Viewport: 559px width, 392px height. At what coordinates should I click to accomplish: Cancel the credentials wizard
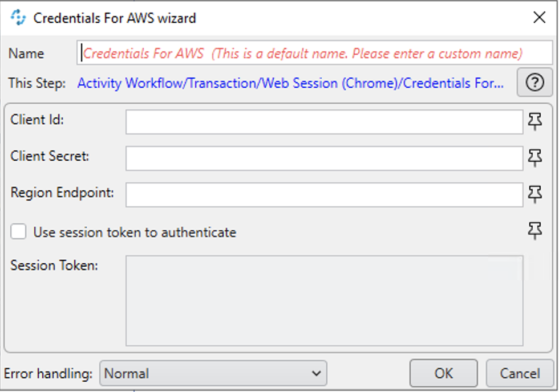click(x=520, y=374)
